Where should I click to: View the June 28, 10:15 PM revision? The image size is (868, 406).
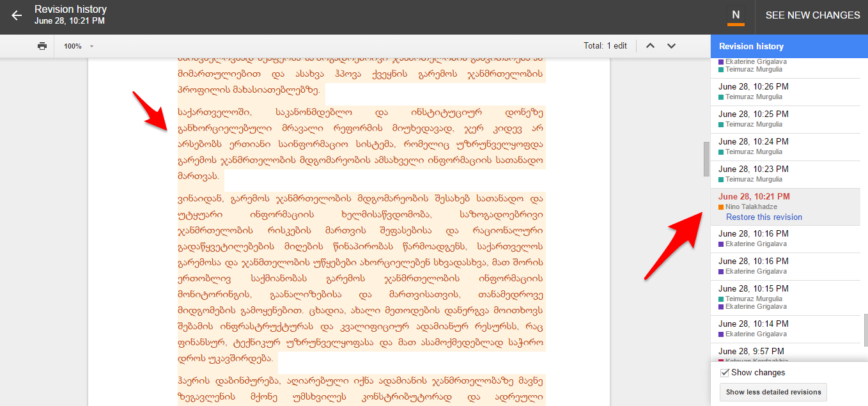(753, 289)
